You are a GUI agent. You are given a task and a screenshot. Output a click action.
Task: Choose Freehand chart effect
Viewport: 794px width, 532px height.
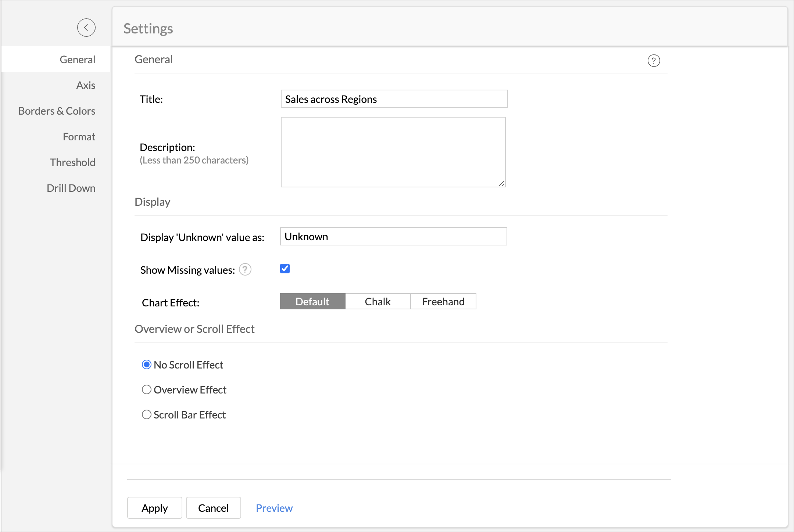point(443,301)
